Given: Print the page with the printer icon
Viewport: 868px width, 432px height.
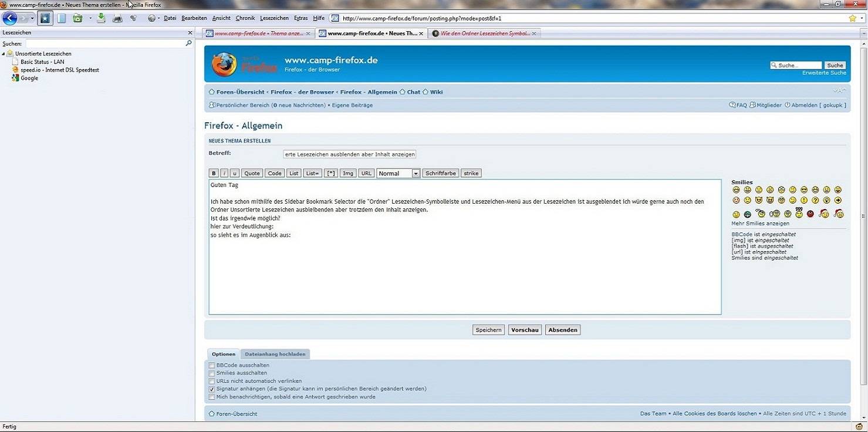Looking at the screenshot, I should coord(117,18).
